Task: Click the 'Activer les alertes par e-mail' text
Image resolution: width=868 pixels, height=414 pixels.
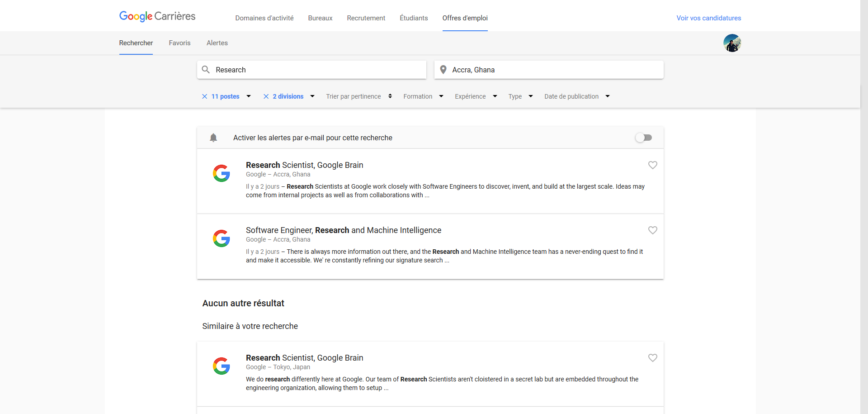Action: coord(313,138)
